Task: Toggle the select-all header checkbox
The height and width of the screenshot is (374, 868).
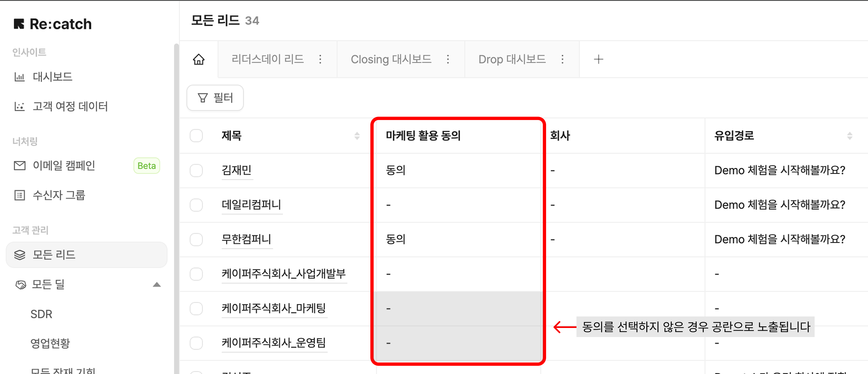Action: pyautogui.click(x=196, y=136)
